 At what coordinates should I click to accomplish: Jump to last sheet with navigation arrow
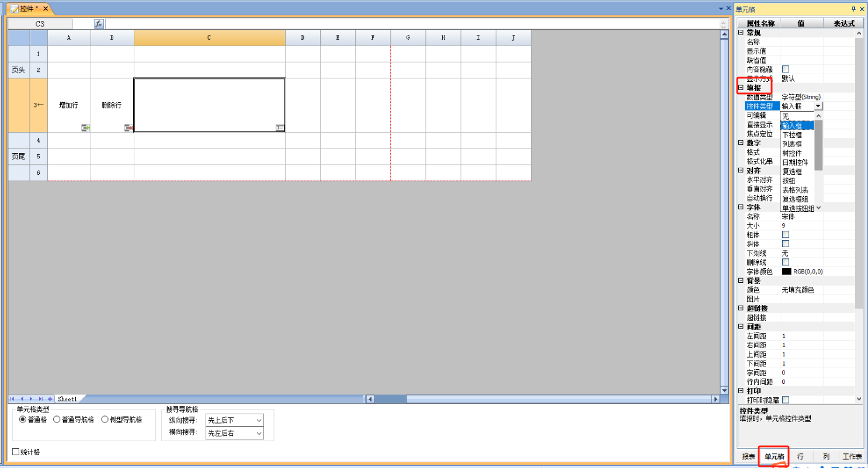click(40, 399)
